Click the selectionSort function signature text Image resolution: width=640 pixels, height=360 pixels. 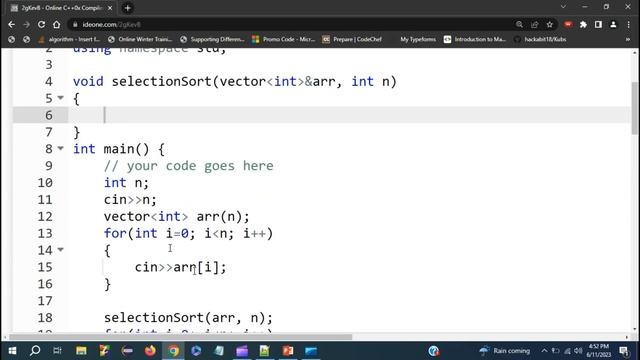235,81
